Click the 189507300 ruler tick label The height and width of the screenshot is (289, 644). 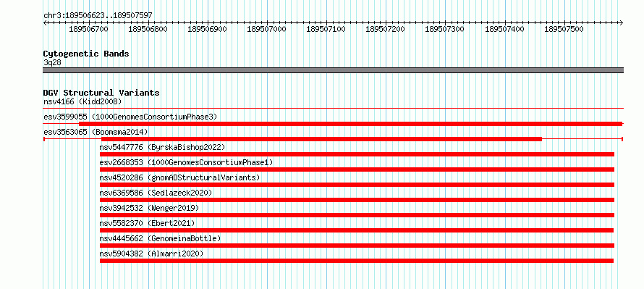point(444,29)
